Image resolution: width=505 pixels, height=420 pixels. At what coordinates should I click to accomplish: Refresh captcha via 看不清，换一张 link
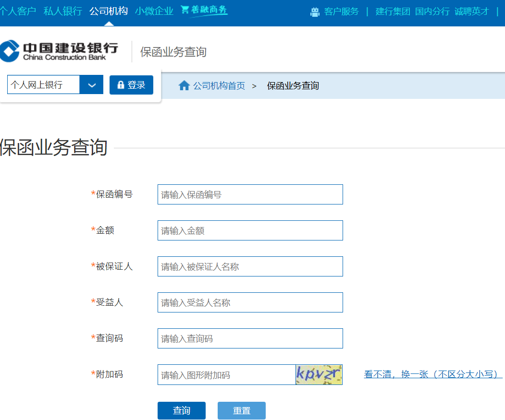(433, 374)
